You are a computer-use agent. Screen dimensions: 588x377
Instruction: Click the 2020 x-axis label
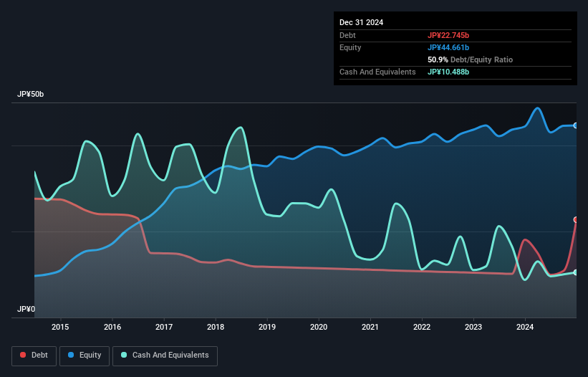coord(319,327)
